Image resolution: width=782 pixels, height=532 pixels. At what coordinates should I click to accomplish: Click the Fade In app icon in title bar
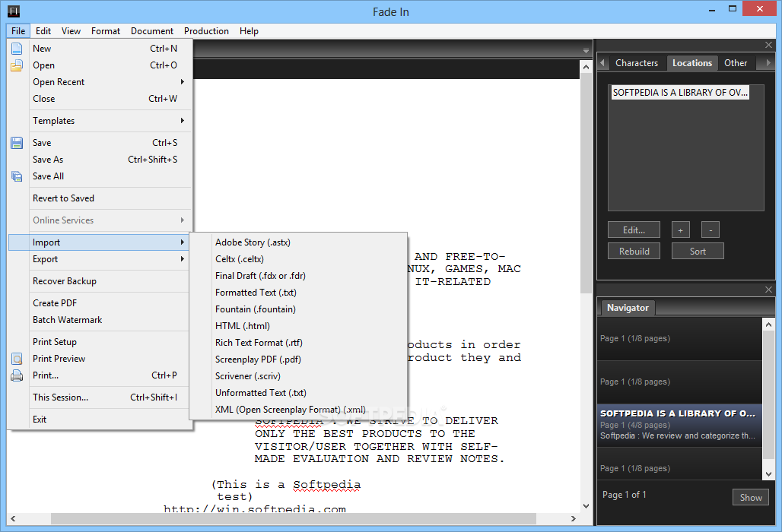coord(14,11)
